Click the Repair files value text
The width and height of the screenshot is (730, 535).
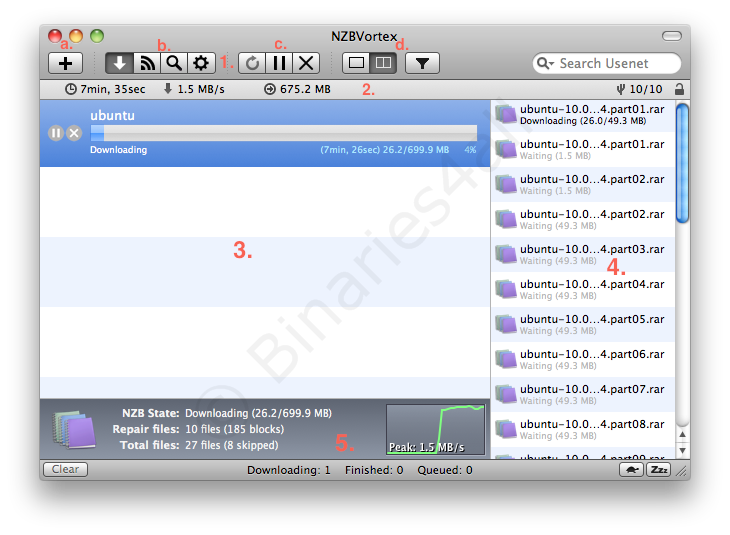click(x=235, y=429)
